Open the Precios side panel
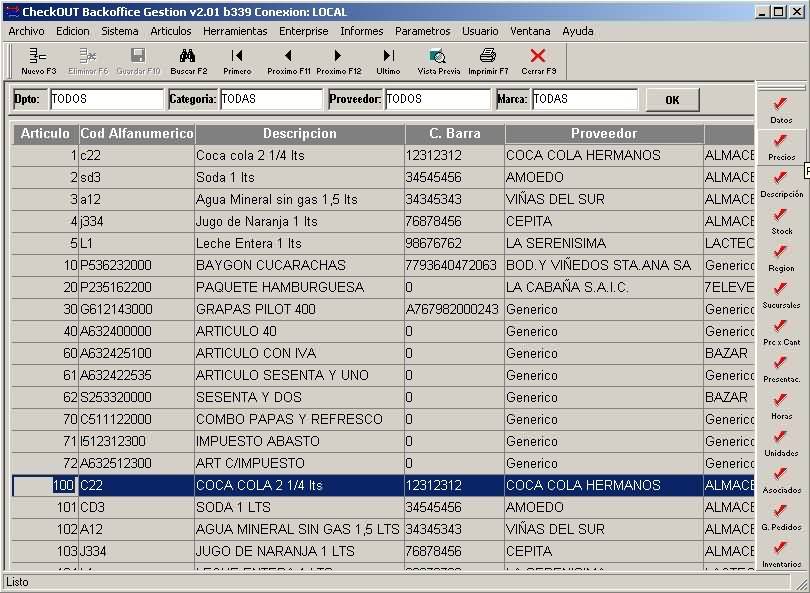This screenshot has height=593, width=810. click(x=781, y=147)
